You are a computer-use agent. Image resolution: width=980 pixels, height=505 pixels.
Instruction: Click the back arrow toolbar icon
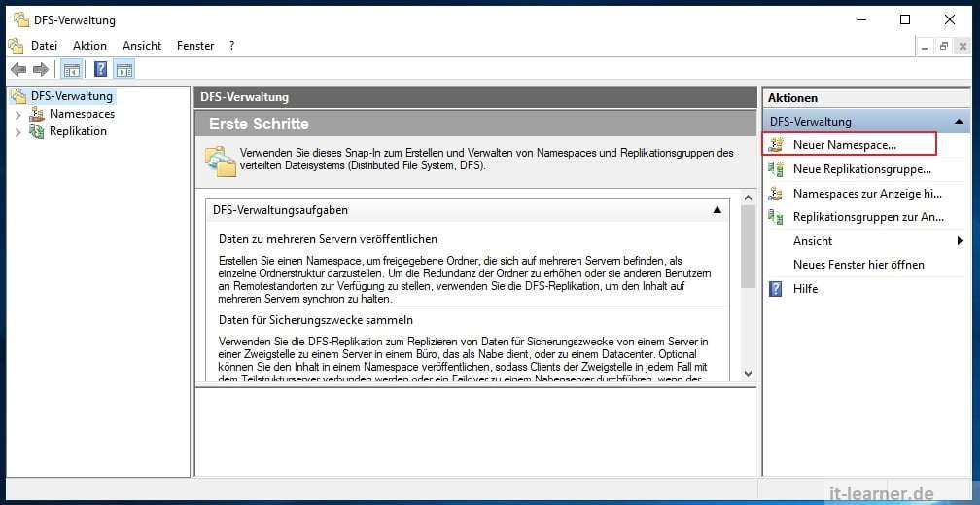17,69
